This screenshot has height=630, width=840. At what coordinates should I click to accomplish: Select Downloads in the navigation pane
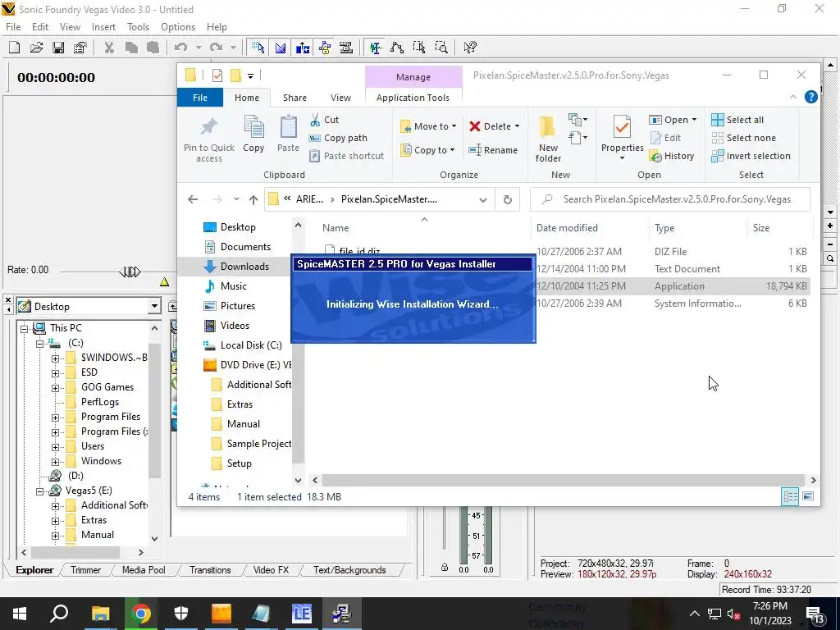[236, 267]
